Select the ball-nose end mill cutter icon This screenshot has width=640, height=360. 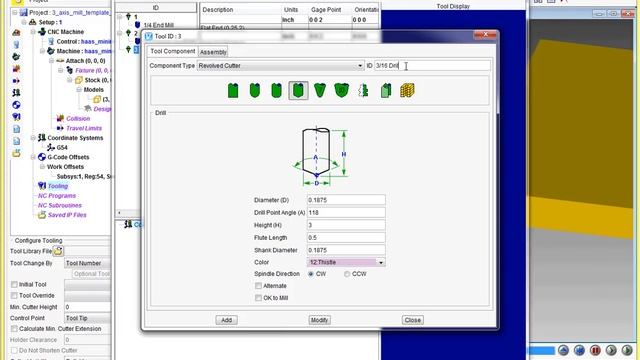pyautogui.click(x=255, y=90)
